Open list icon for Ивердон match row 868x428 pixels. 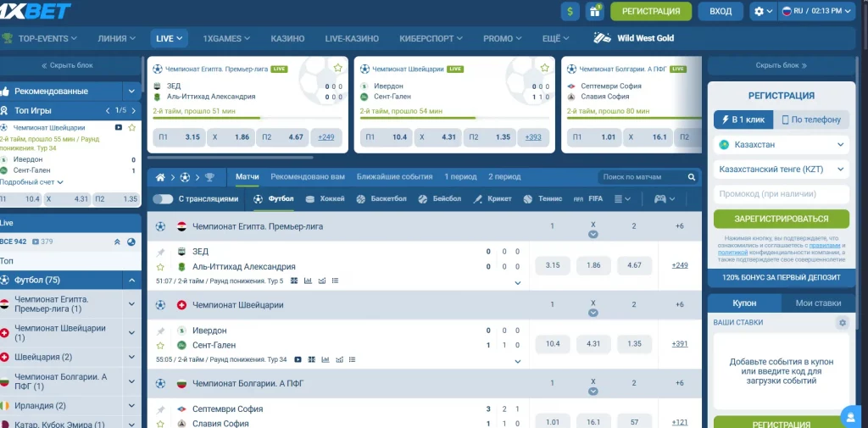(352, 359)
